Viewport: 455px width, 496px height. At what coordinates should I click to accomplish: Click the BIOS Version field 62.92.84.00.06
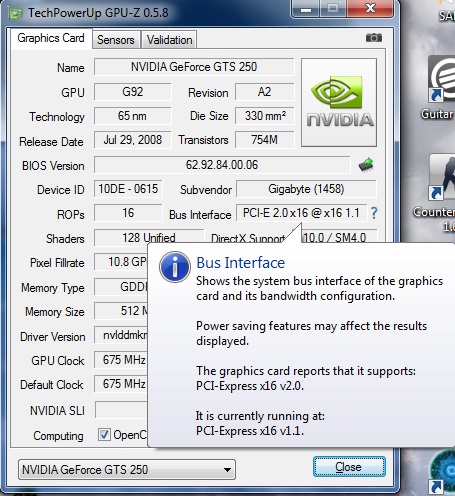tap(222, 165)
